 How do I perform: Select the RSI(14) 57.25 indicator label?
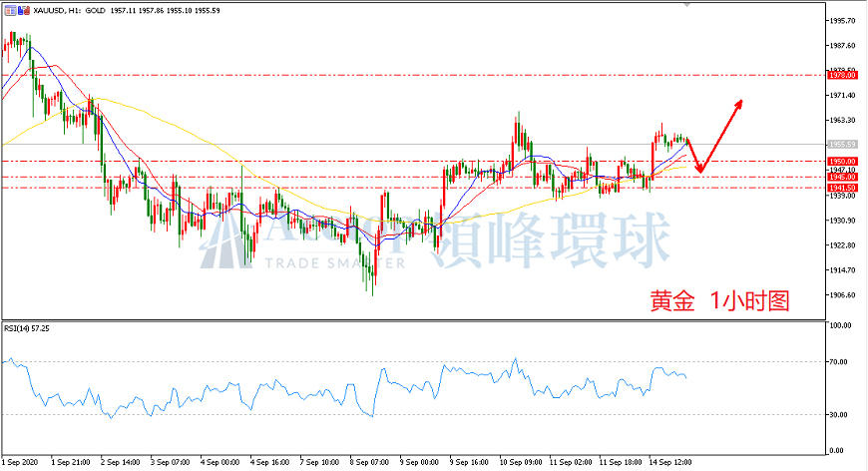coord(27,328)
